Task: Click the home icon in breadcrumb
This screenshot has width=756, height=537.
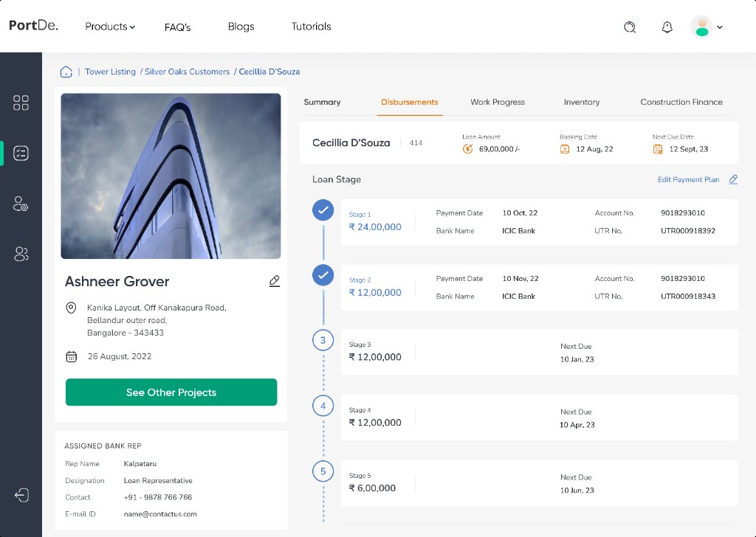Action: 66,72
